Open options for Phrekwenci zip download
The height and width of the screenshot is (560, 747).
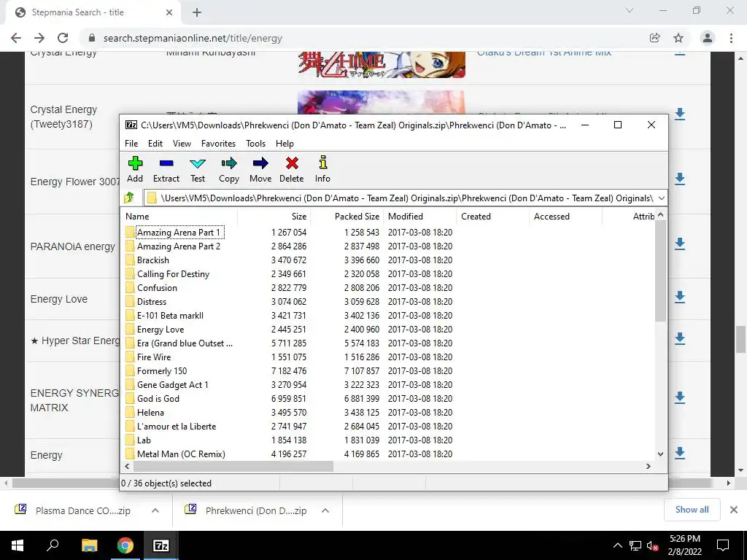click(325, 510)
